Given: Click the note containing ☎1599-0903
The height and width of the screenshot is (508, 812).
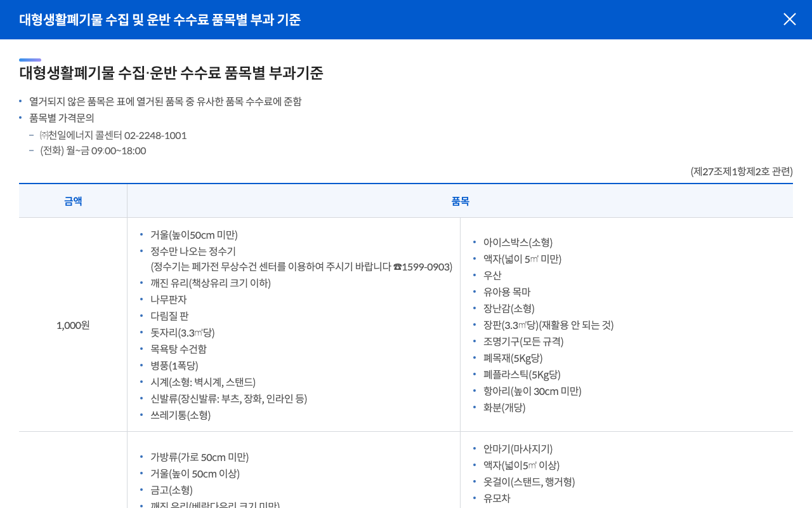Looking at the screenshot, I should (x=301, y=267).
